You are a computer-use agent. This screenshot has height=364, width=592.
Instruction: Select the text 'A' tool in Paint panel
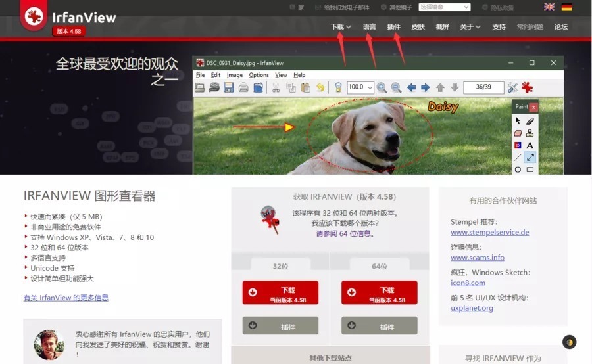click(x=530, y=145)
